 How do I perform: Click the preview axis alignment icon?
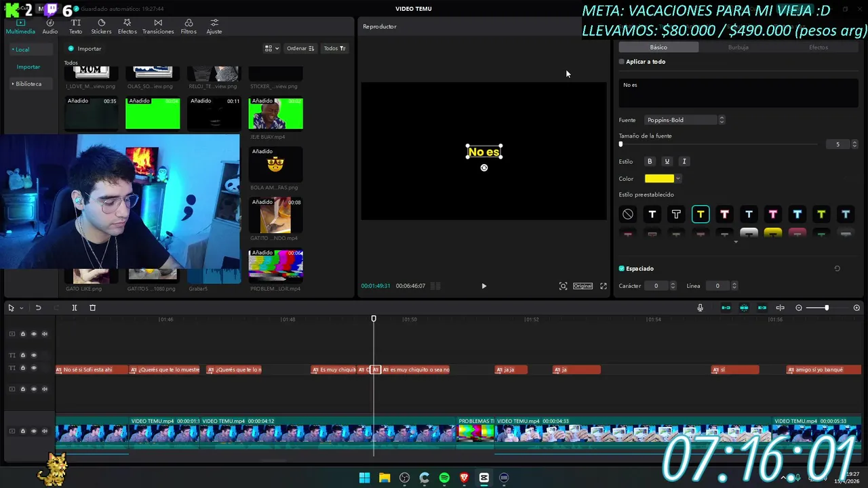(x=780, y=308)
